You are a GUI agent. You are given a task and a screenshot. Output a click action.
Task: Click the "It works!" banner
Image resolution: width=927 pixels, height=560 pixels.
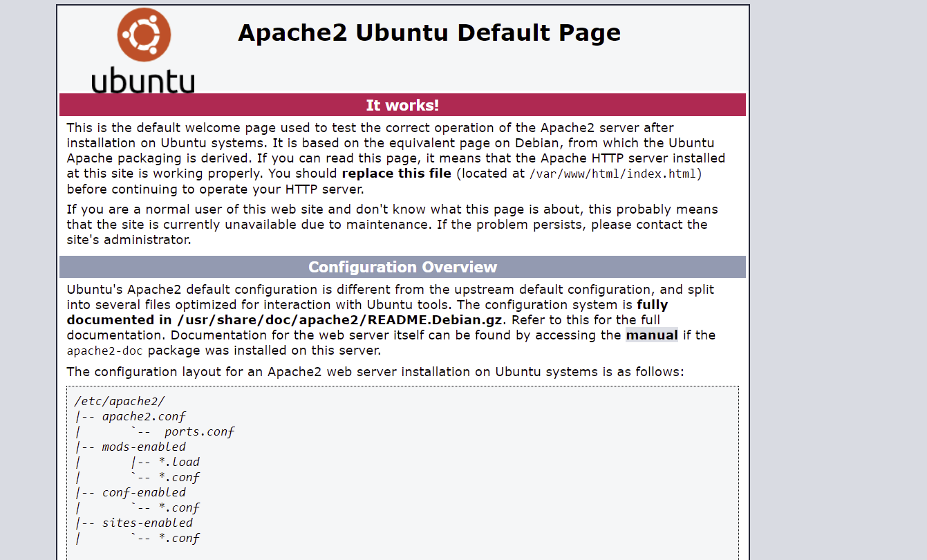tap(402, 105)
